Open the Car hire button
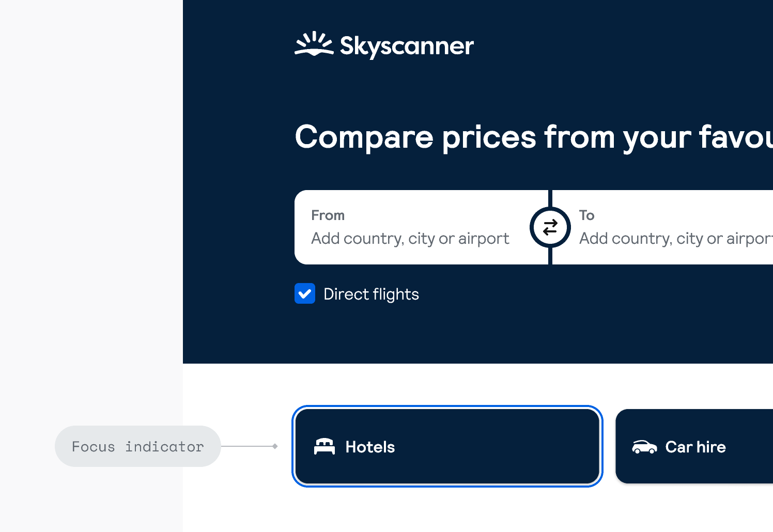The height and width of the screenshot is (532, 773). 694,446
